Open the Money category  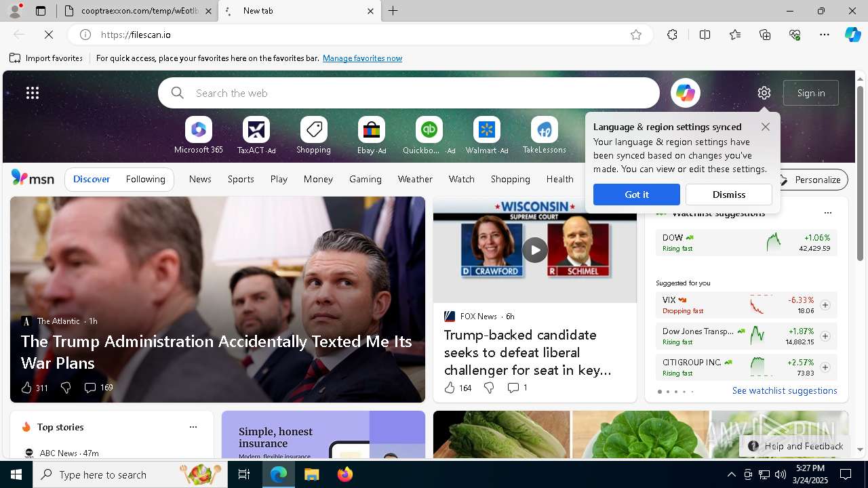click(x=318, y=179)
